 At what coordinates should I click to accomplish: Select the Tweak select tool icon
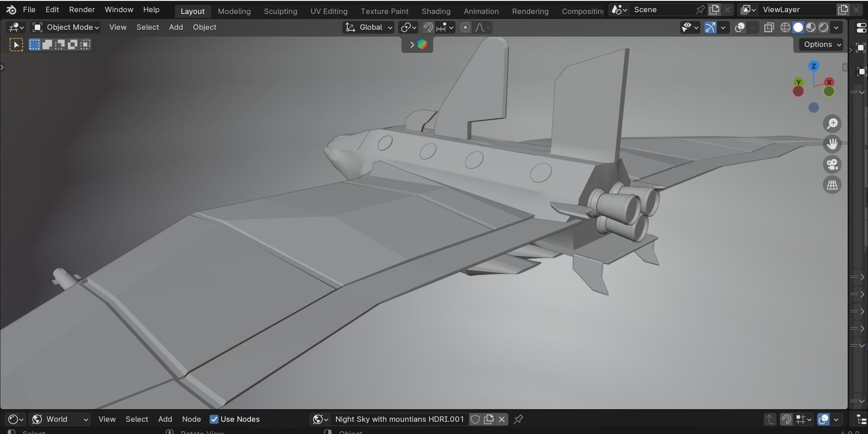pos(16,45)
